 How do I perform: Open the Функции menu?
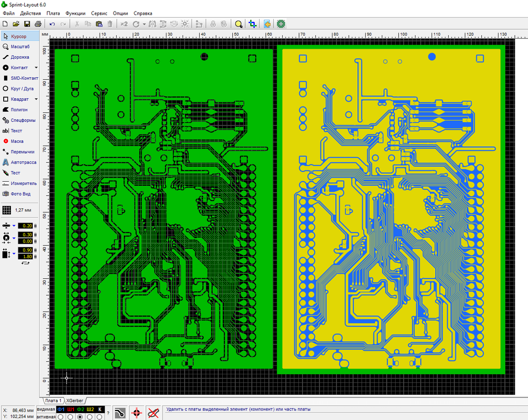coord(76,14)
